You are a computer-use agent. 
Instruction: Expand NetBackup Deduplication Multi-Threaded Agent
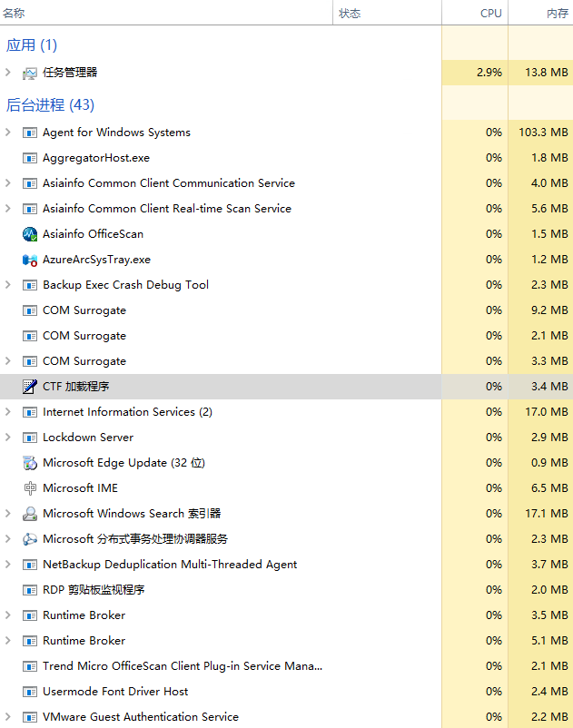tap(8, 564)
